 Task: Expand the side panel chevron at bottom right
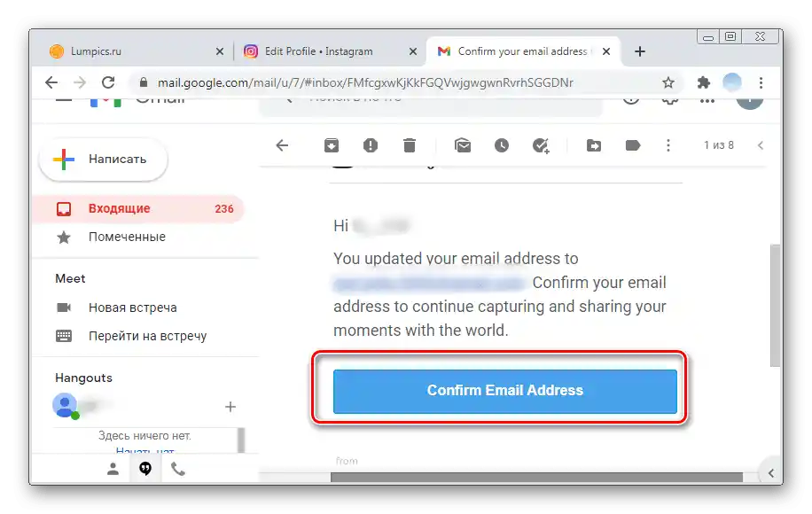[771, 473]
